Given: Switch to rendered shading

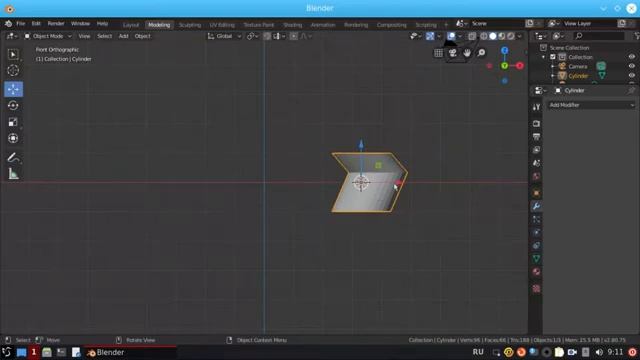Looking at the screenshot, I should click(x=511, y=36).
